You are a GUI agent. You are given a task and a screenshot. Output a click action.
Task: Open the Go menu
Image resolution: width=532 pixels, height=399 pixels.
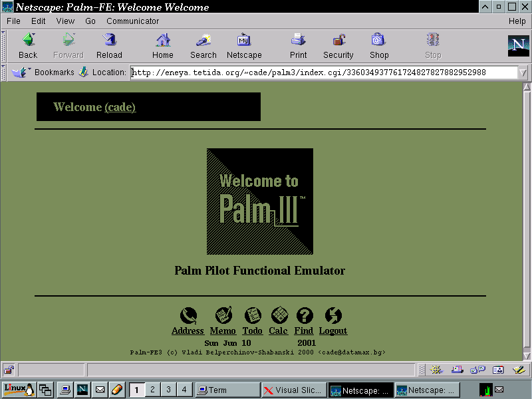click(x=90, y=21)
